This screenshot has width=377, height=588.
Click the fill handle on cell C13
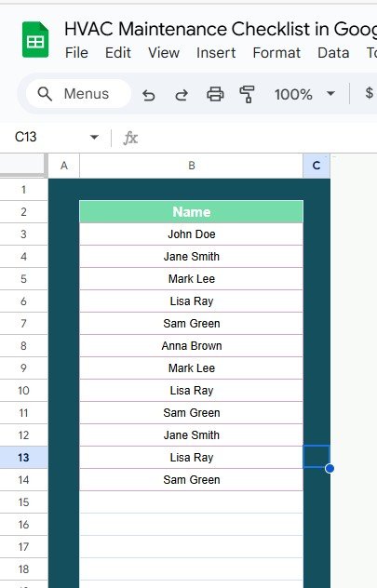click(x=330, y=468)
